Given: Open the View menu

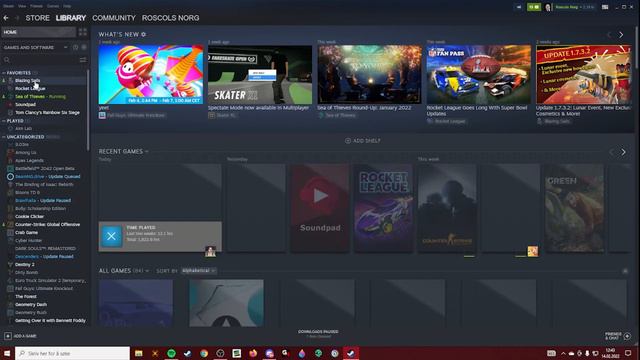Looking at the screenshot, I should [22, 6].
